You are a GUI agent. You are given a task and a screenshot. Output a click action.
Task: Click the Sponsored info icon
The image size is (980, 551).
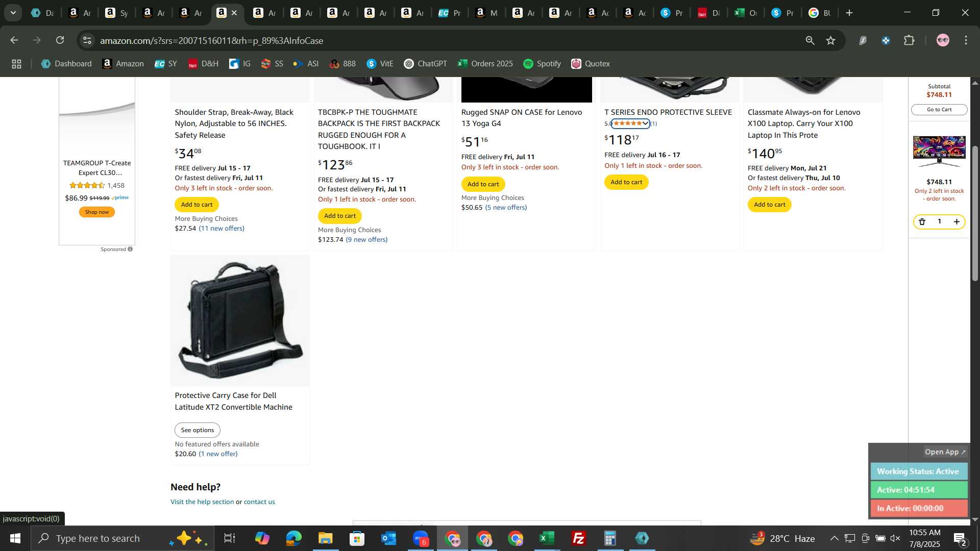[130, 249]
